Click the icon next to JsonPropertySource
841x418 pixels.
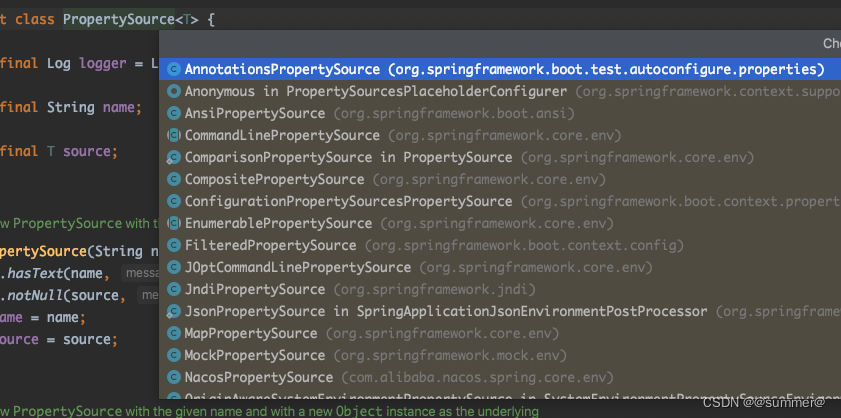[173, 311]
